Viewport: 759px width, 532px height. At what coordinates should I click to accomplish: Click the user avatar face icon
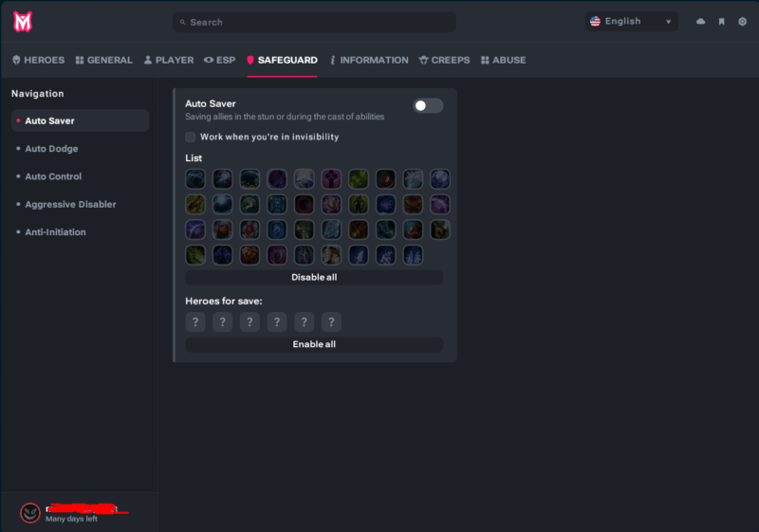(30, 513)
